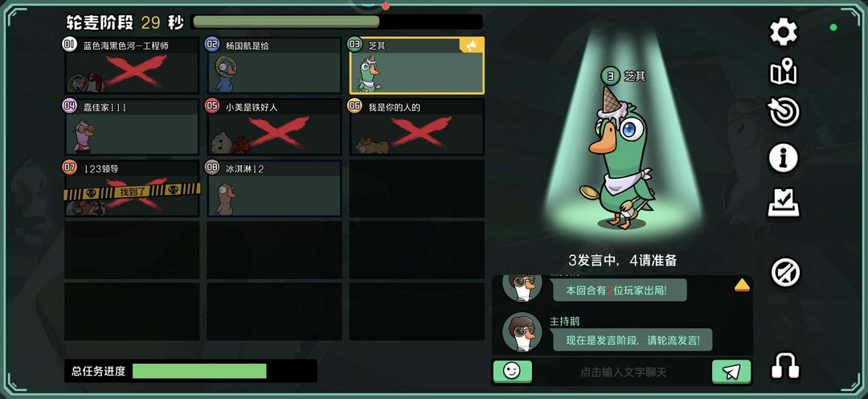
Task: Select speaking player 03 芝其 card
Action: pos(417,65)
